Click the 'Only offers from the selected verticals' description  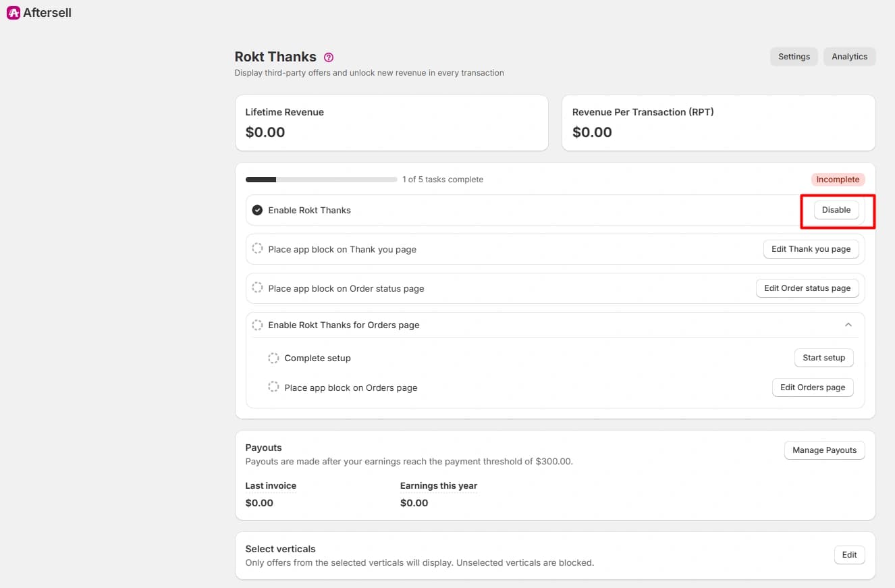click(x=420, y=562)
